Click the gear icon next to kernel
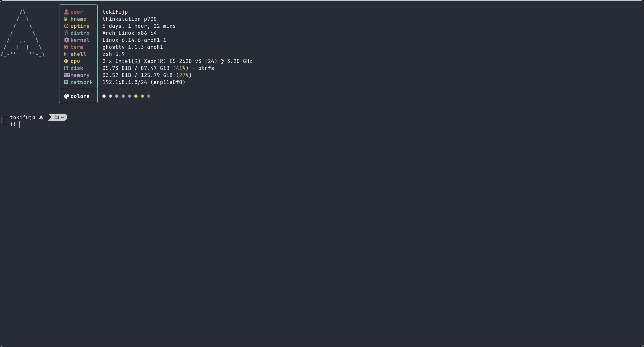 point(66,40)
